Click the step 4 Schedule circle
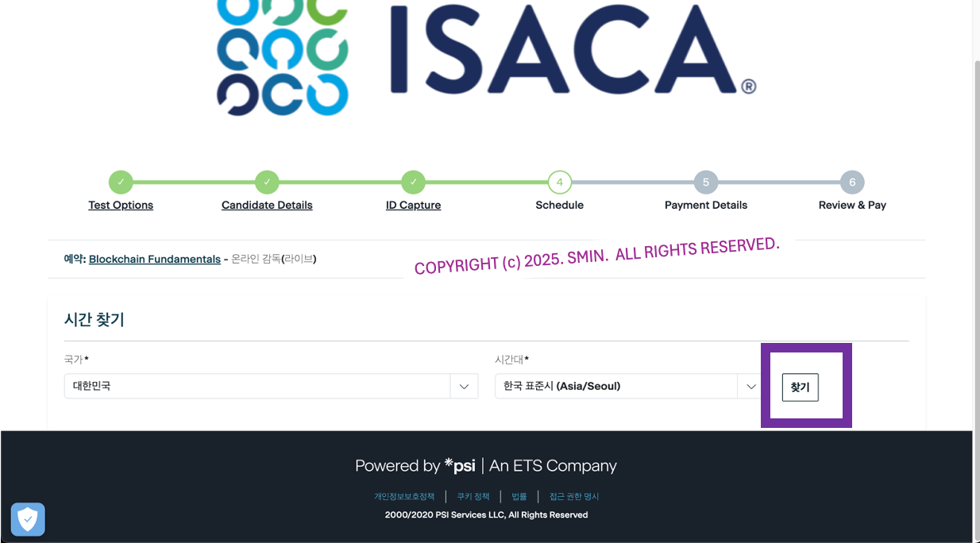This screenshot has height=543, width=980. [560, 183]
